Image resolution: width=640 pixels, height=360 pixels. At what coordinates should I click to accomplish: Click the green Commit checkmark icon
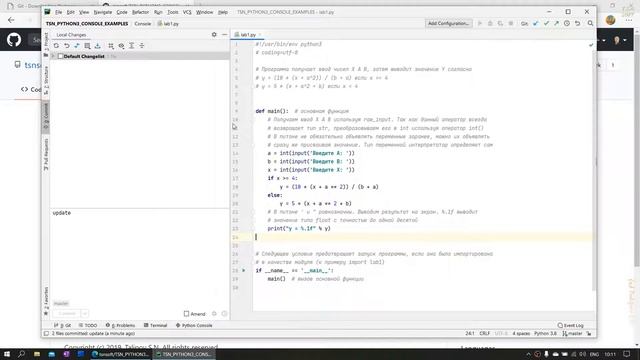click(546, 24)
